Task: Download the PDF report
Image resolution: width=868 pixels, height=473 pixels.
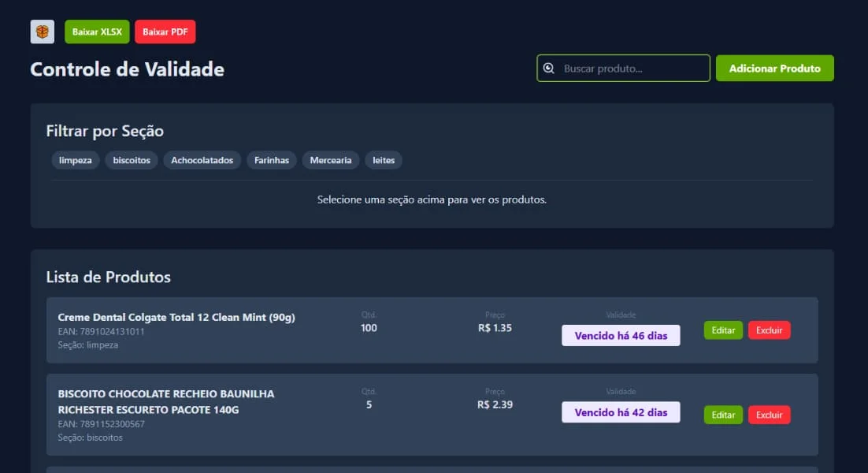Action: click(x=165, y=32)
